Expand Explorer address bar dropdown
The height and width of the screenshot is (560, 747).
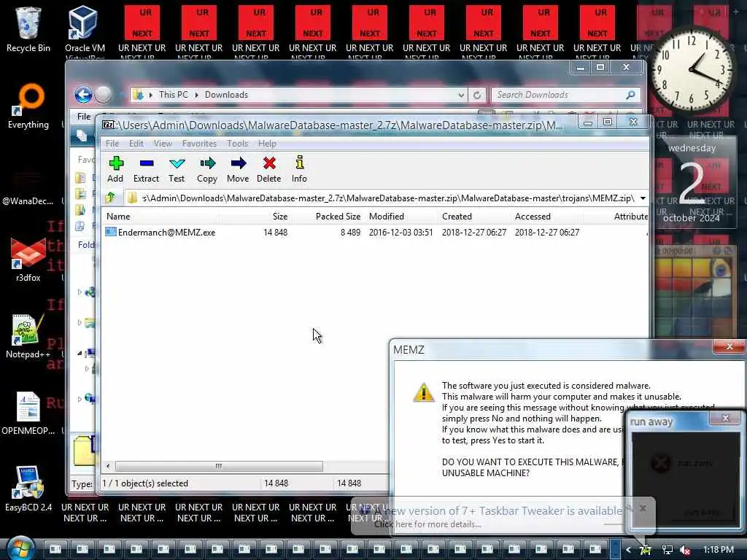(x=461, y=95)
